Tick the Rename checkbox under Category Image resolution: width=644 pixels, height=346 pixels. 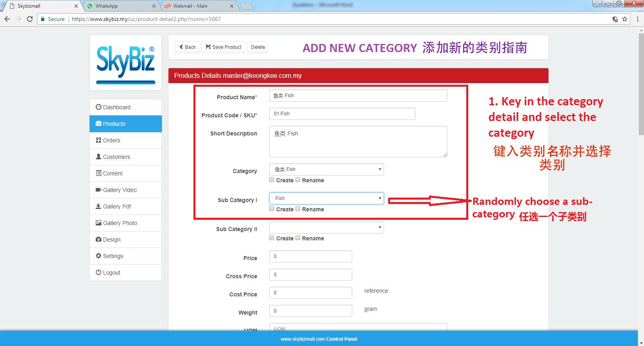(298, 180)
